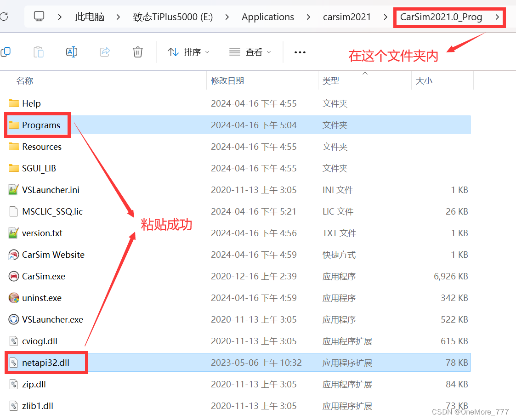The height and width of the screenshot is (420, 516).
Task: Select the MSCLIC_SSQ.lic file name
Action: (52, 212)
